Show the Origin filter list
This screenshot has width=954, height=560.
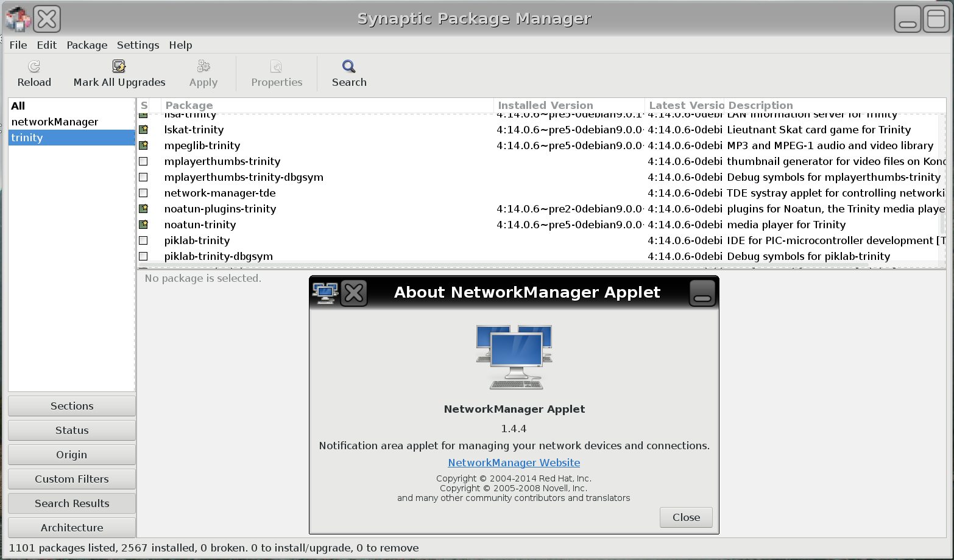click(72, 455)
